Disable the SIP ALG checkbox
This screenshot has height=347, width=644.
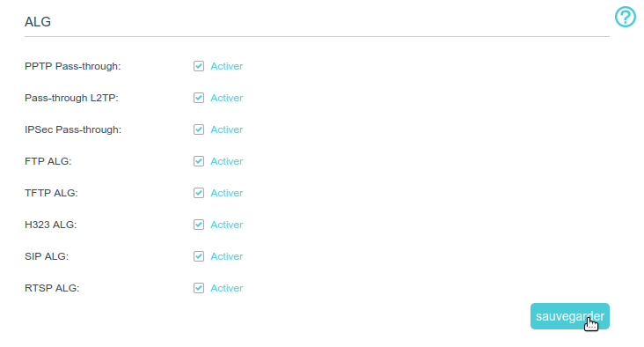(199, 256)
